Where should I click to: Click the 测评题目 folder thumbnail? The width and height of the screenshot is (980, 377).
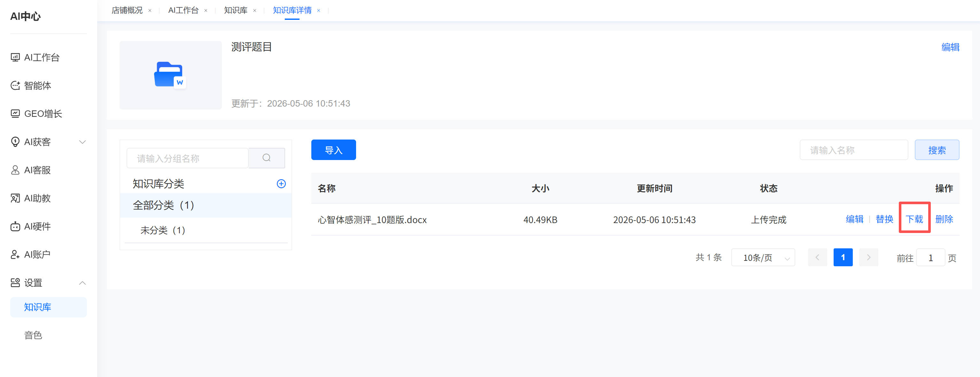pos(170,75)
